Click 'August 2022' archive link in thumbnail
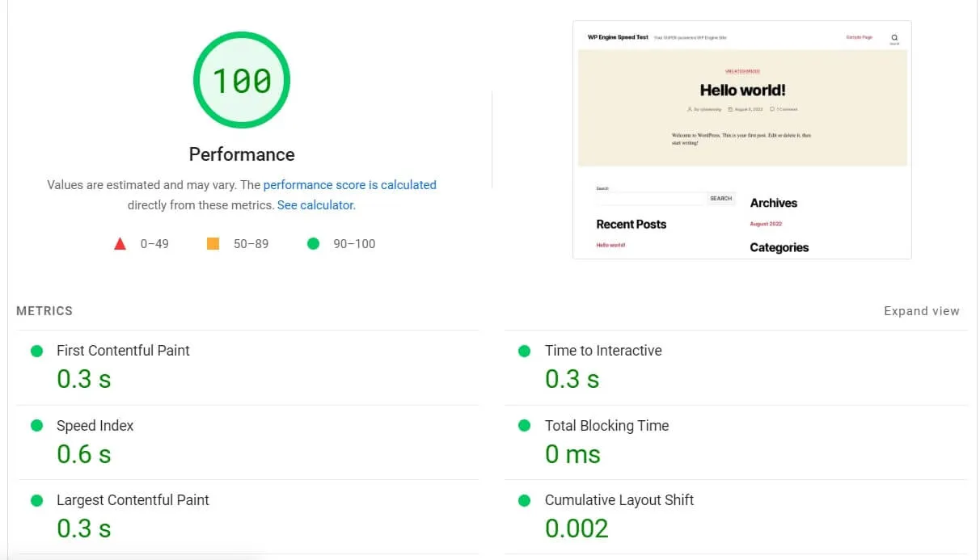The height and width of the screenshot is (560, 980). pos(766,224)
